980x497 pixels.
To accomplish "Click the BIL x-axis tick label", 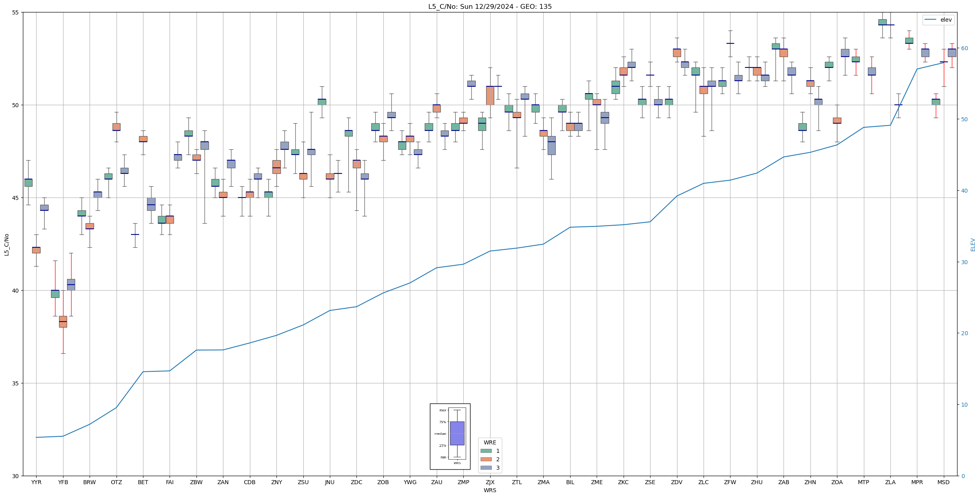I will pyautogui.click(x=570, y=482).
